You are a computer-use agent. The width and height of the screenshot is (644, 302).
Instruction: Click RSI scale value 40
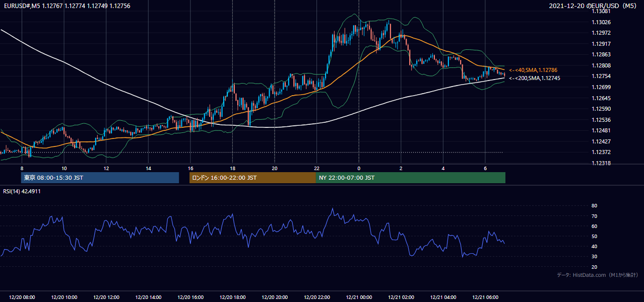point(595,246)
